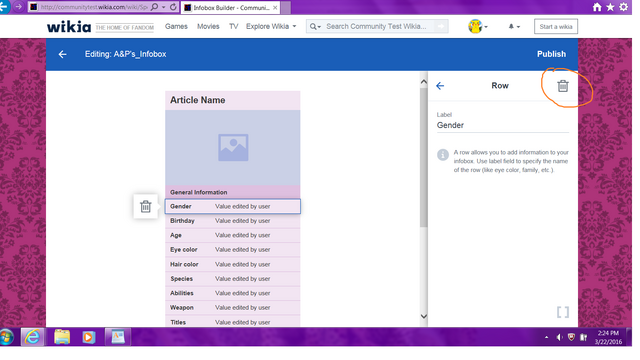640x360 pixels.
Task: Refresh the page with reload icon
Action: pos(173,7)
